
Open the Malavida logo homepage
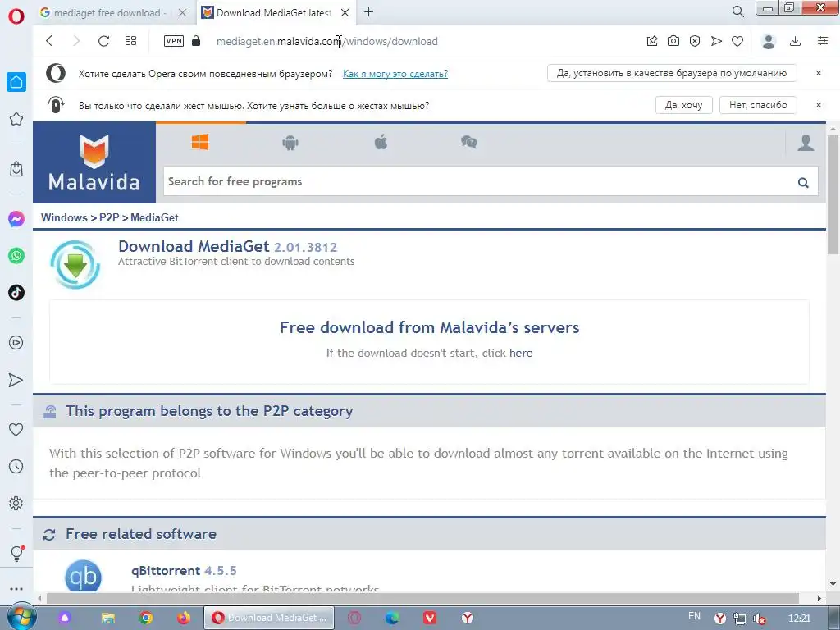94,163
